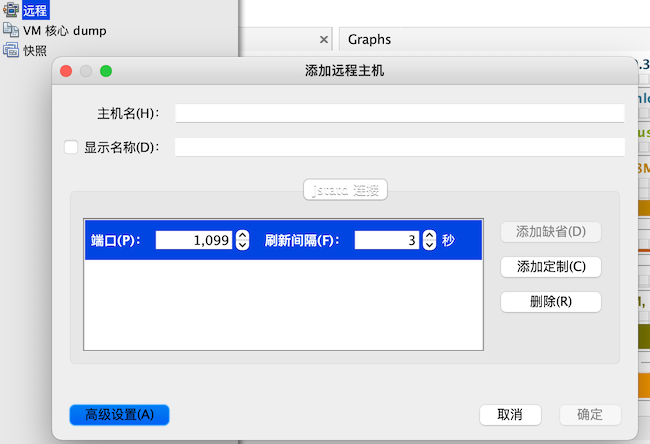This screenshot has width=650, height=444.
Task: Focus the 主机名(H) text field
Action: [399, 113]
